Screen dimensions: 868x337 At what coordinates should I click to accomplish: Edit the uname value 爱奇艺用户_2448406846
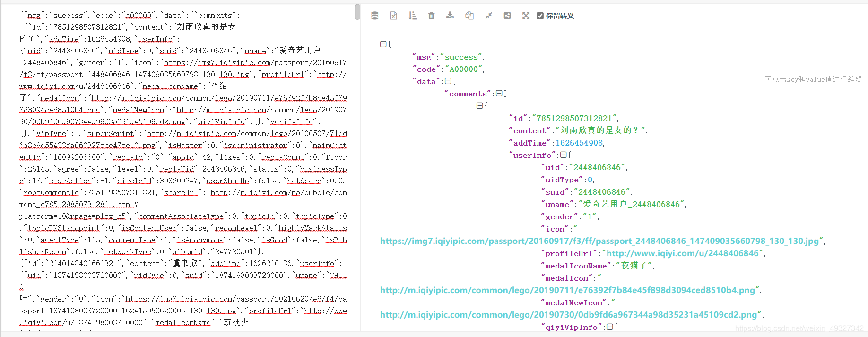pyautogui.click(x=631, y=204)
